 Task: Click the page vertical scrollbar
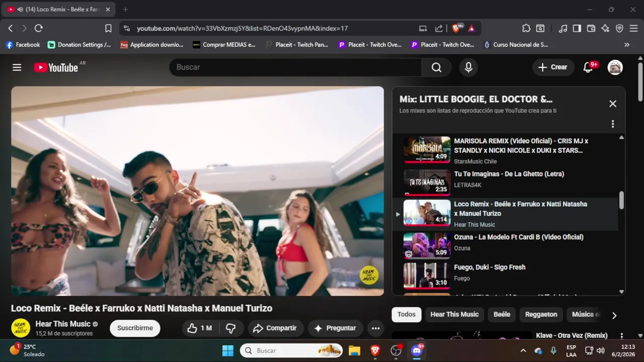coord(640,81)
